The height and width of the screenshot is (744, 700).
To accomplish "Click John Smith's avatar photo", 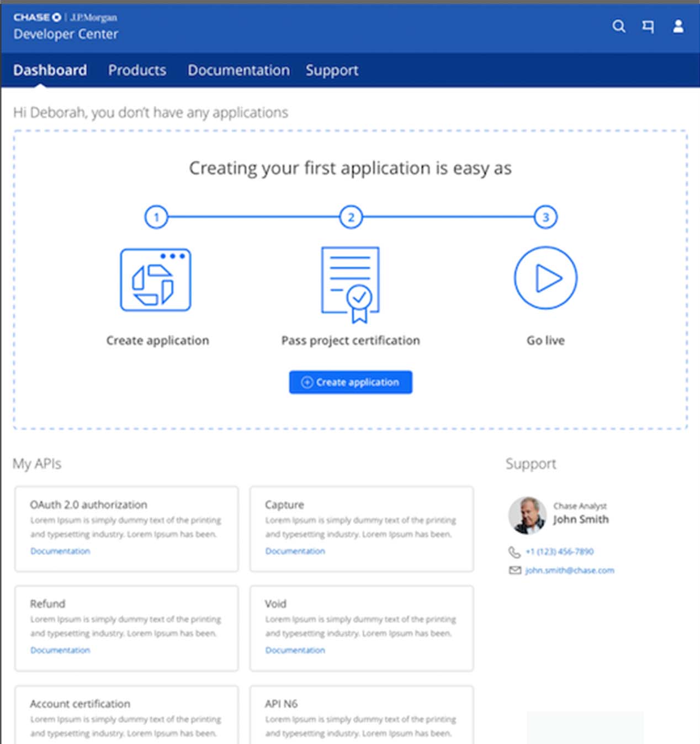I will pyautogui.click(x=527, y=515).
